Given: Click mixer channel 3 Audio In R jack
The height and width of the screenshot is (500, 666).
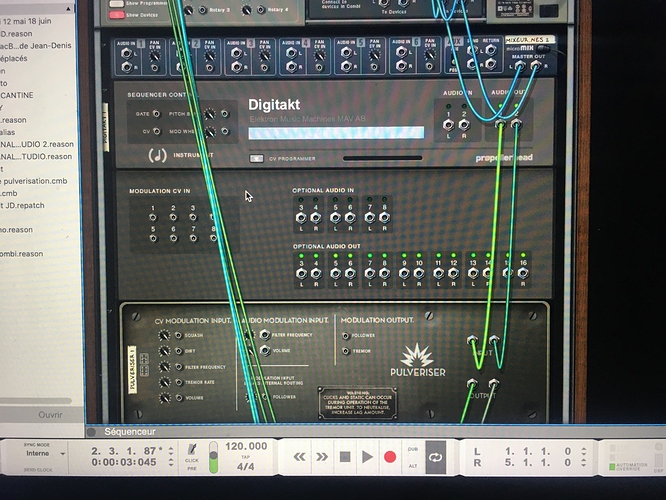Looking at the screenshot, I should tap(236, 67).
